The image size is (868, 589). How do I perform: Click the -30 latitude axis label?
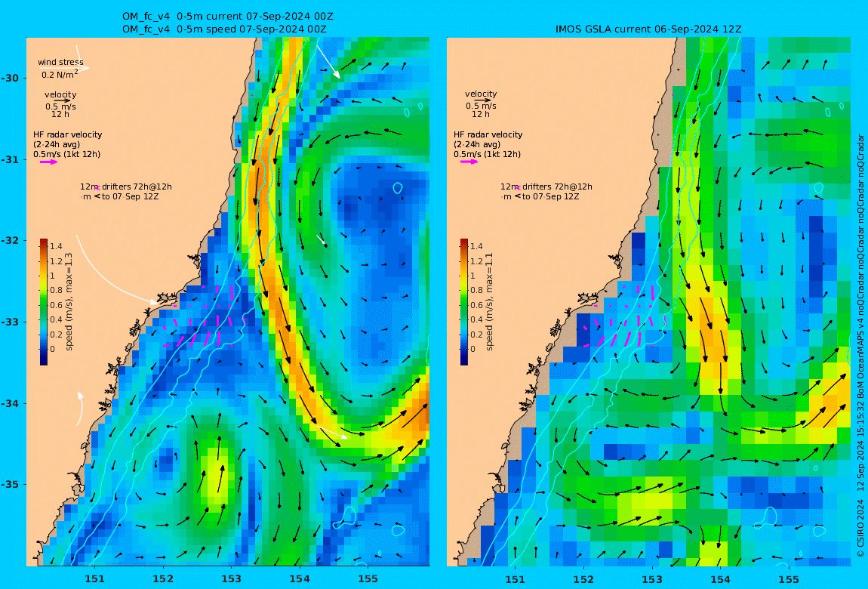coord(11,78)
